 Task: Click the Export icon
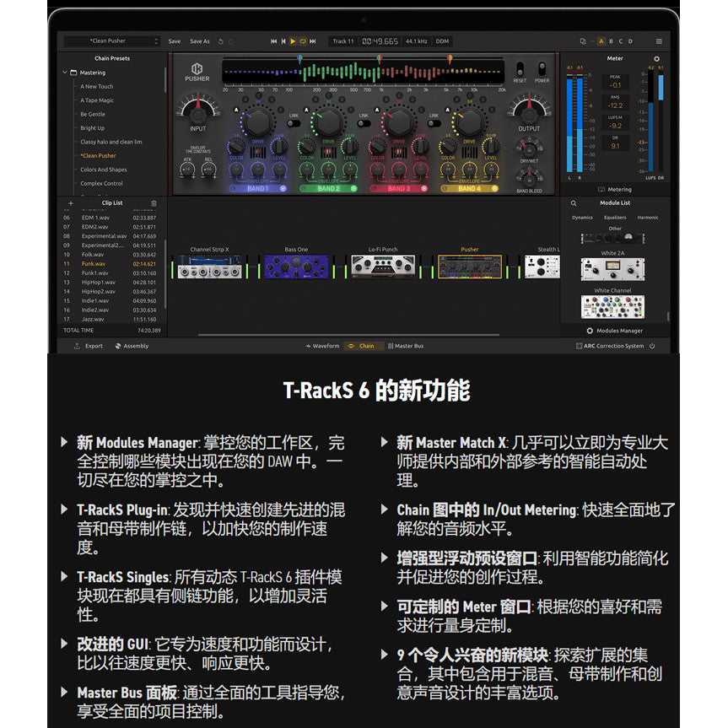pyautogui.click(x=77, y=346)
